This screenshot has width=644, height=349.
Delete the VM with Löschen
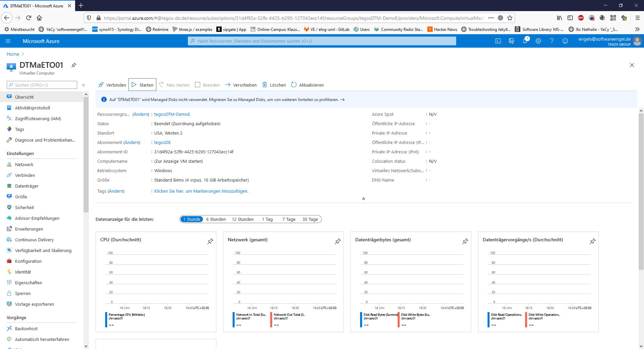coord(274,85)
